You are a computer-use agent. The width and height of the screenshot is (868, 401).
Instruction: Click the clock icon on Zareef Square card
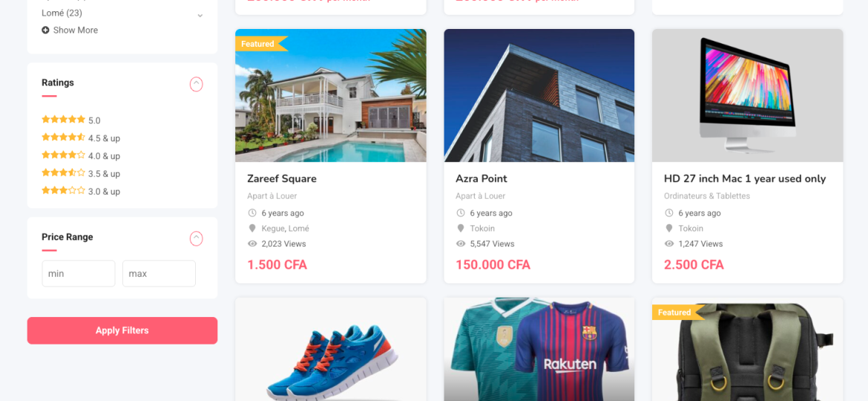pos(252,212)
